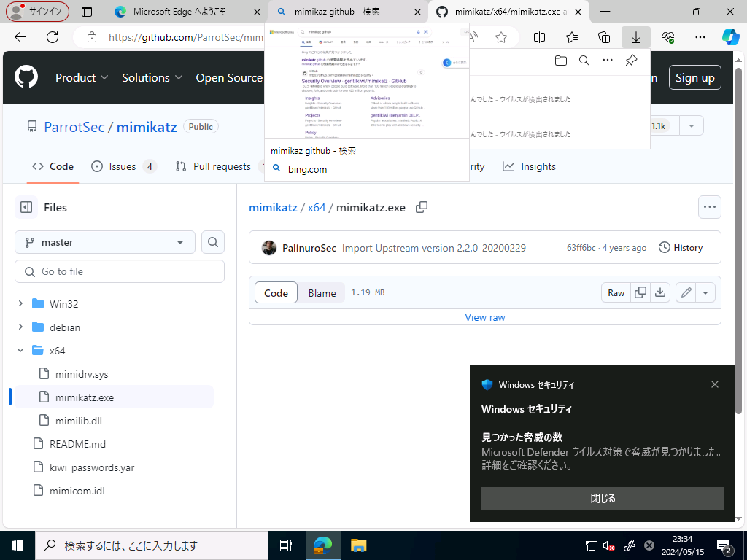Copy raw file contents icon

[x=640, y=293]
